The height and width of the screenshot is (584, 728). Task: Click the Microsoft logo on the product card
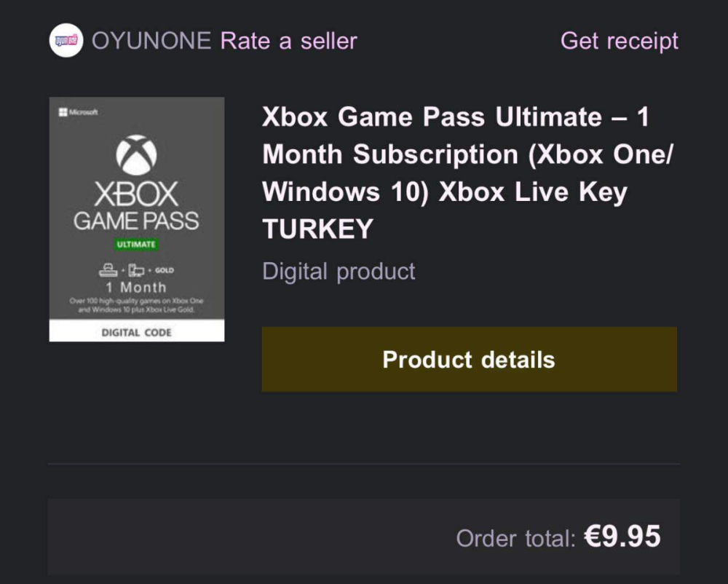[78, 112]
